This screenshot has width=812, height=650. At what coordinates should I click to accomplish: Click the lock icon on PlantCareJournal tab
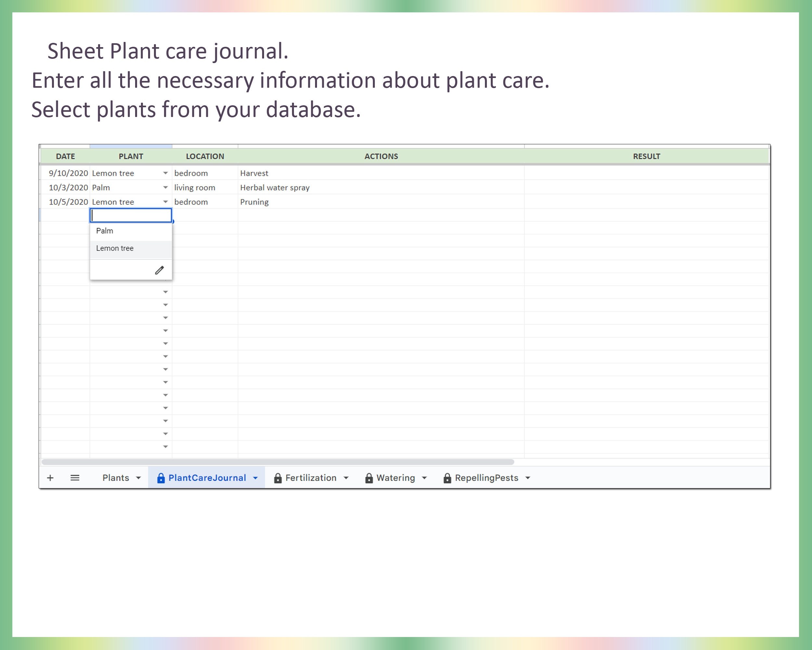point(161,477)
